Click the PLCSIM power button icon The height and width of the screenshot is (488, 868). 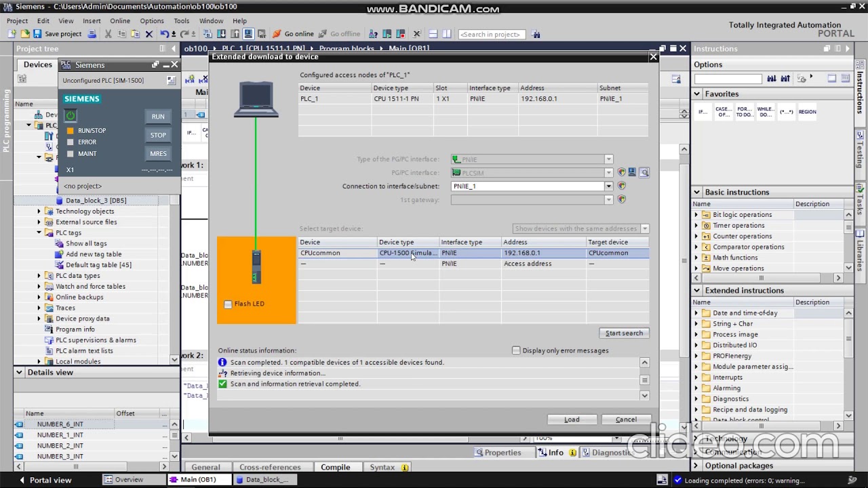[71, 116]
